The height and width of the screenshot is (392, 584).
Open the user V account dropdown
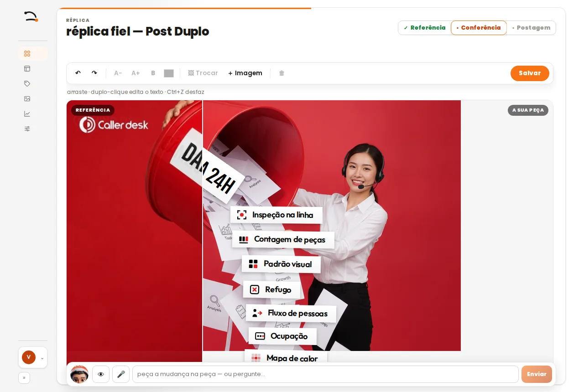coord(33,357)
